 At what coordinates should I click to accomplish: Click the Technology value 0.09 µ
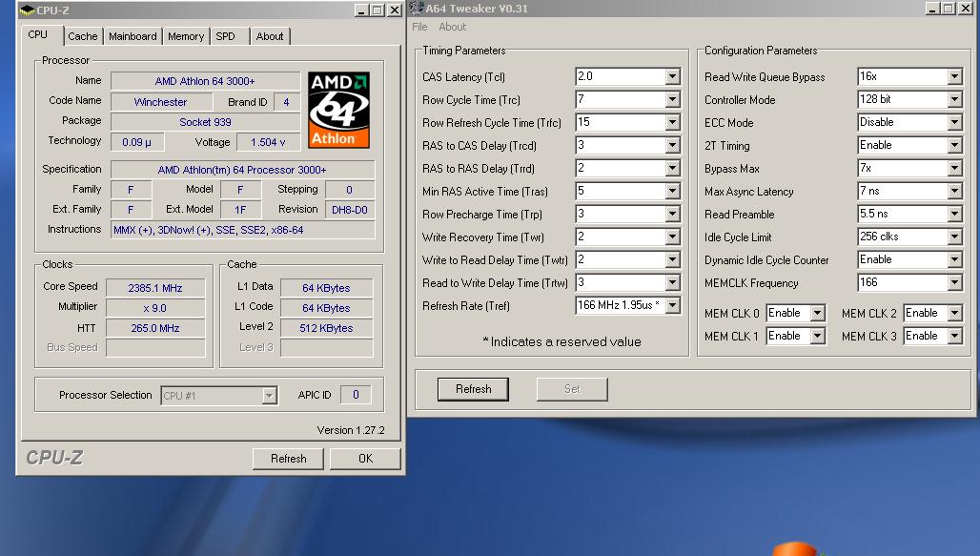[137, 142]
